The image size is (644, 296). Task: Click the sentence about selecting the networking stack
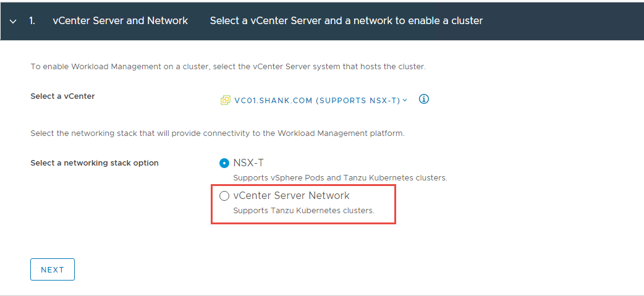(x=218, y=134)
